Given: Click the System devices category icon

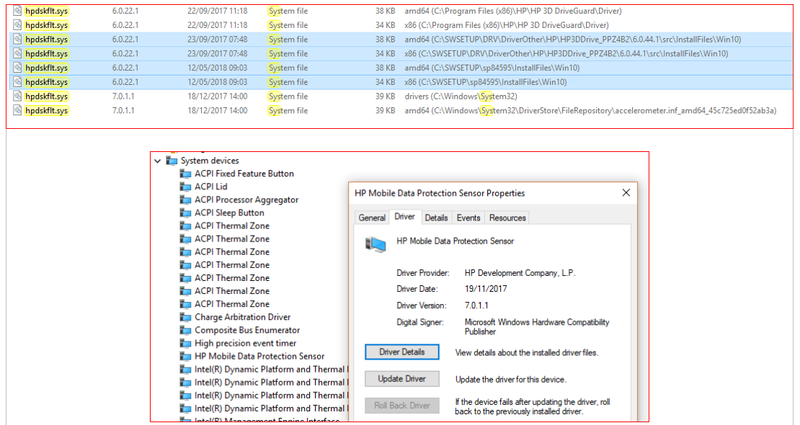Looking at the screenshot, I should (x=171, y=160).
